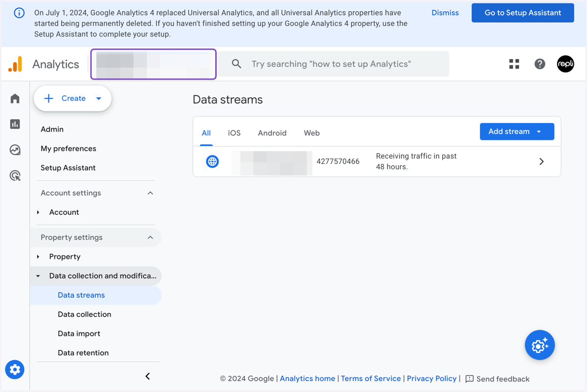The image size is (587, 392).
Task: Open the Repli account avatar
Action: tap(565, 64)
